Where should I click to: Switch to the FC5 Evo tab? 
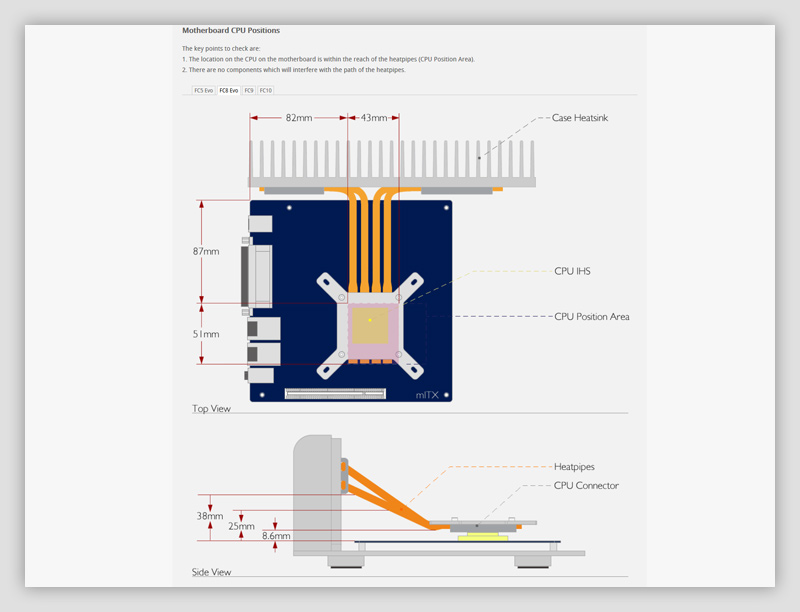203,90
